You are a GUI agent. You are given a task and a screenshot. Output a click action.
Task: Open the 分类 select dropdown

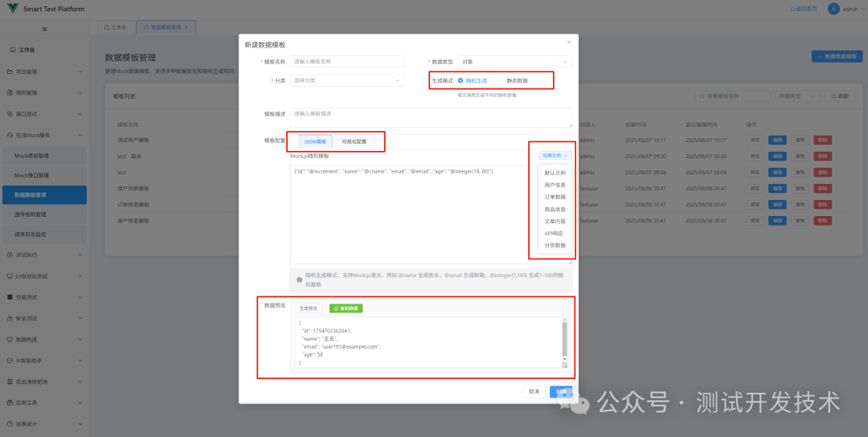[347, 81]
